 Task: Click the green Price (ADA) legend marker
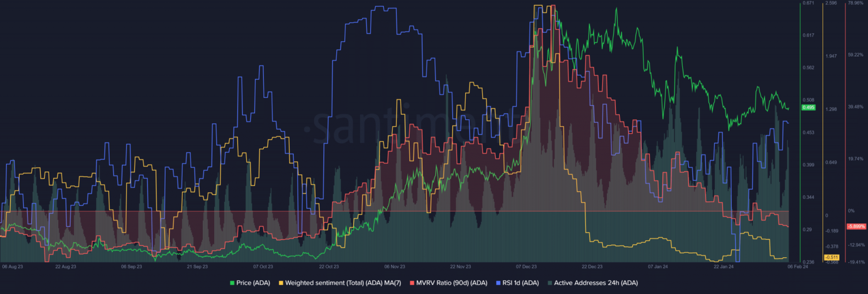click(x=232, y=283)
